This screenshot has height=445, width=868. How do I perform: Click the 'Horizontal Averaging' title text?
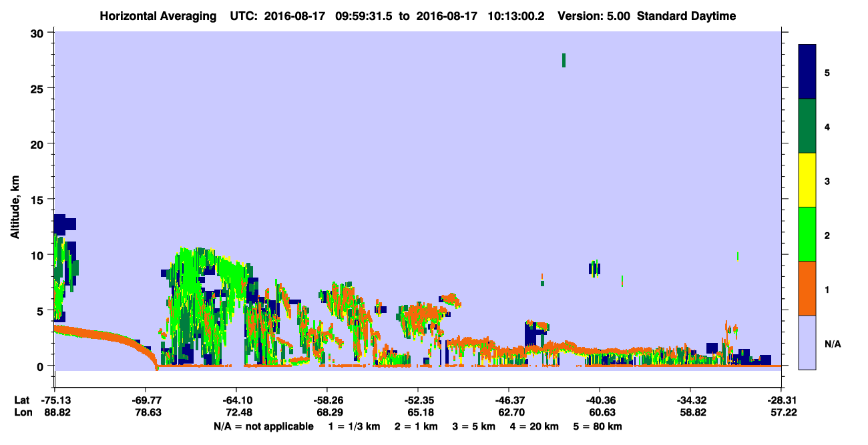point(157,16)
